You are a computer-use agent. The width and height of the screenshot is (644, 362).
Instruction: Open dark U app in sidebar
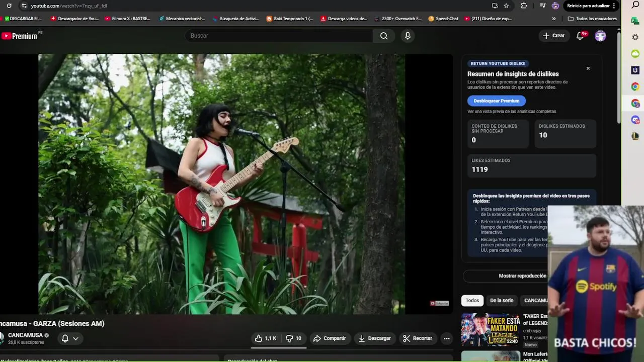click(x=635, y=70)
